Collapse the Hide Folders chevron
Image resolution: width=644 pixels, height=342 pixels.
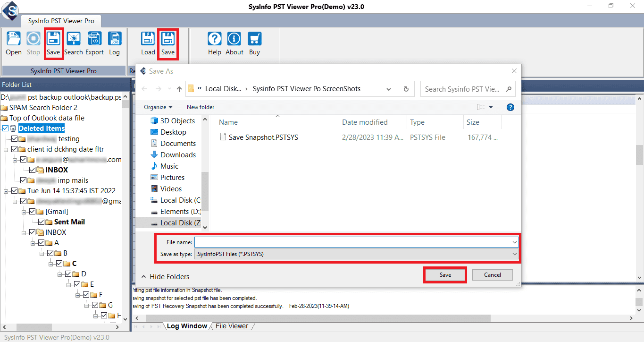coord(143,277)
